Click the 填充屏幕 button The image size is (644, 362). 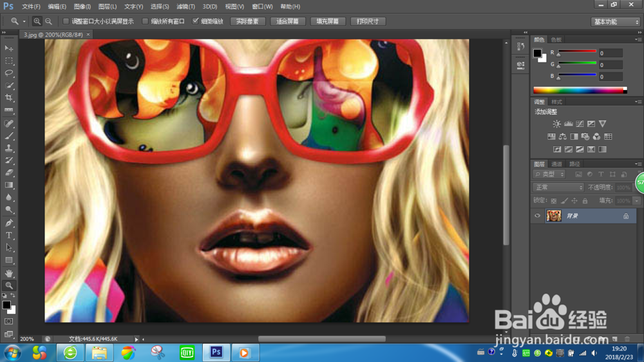click(328, 21)
